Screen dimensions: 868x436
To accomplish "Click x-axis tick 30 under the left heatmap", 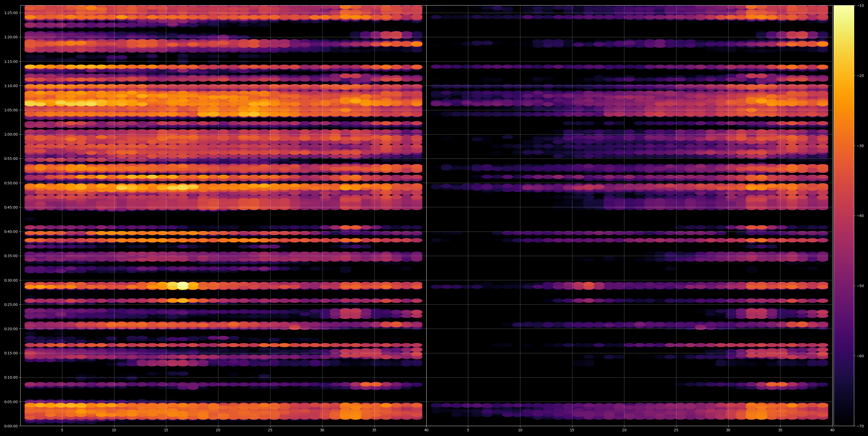I will pos(322,430).
